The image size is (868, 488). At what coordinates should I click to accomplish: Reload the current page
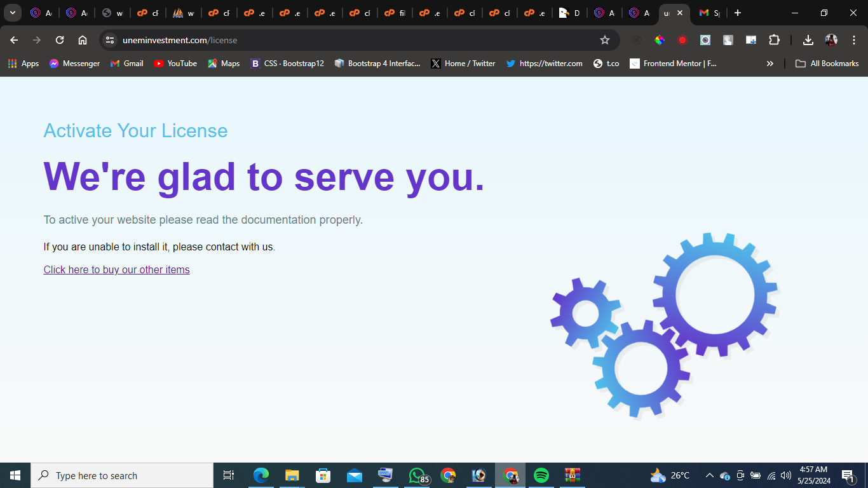pyautogui.click(x=60, y=40)
